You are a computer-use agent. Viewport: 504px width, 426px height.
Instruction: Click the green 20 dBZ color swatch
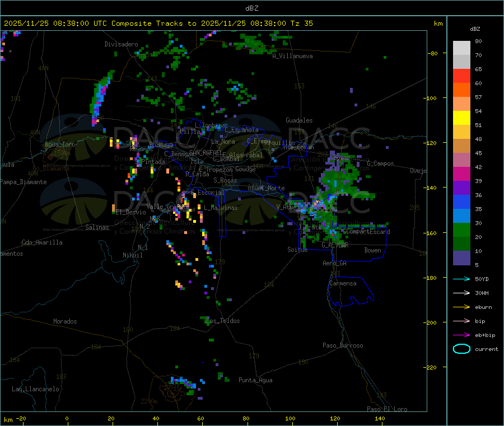click(461, 230)
